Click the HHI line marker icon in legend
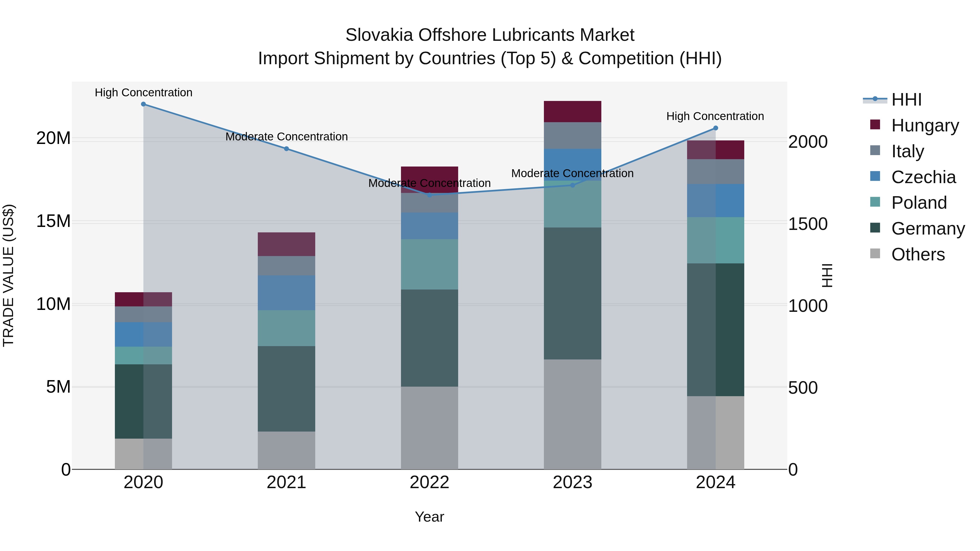The image size is (980, 551). point(875,99)
